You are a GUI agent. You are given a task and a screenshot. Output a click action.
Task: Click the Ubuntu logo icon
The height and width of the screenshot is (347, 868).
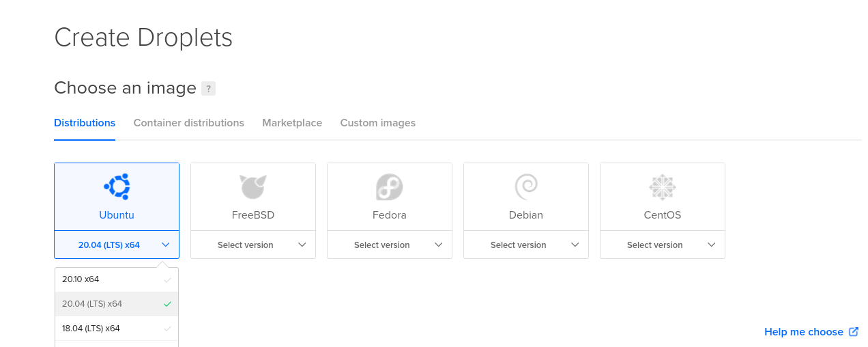pyautogui.click(x=117, y=186)
